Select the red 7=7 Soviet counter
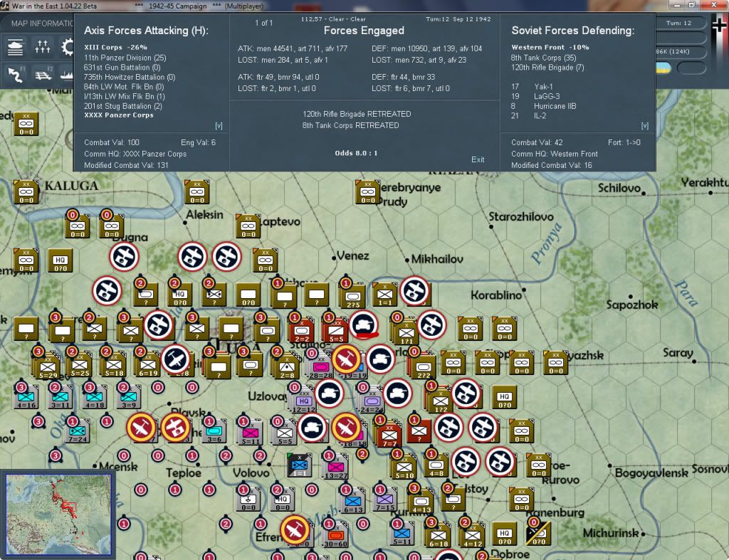 pyautogui.click(x=389, y=435)
